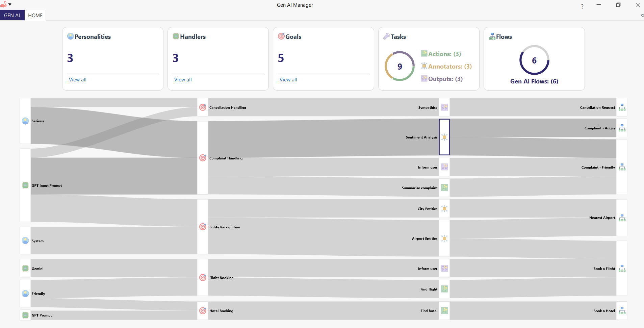
Task: Open View all under Personalities
Action: [77, 79]
